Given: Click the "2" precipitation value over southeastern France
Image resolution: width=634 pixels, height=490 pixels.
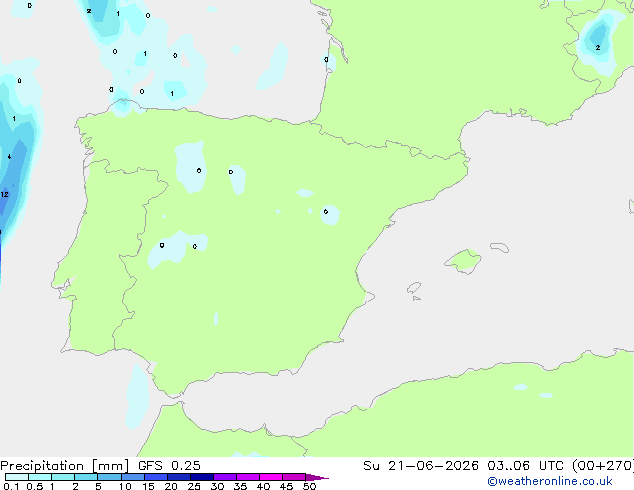Looking at the screenshot, I should pyautogui.click(x=598, y=48).
